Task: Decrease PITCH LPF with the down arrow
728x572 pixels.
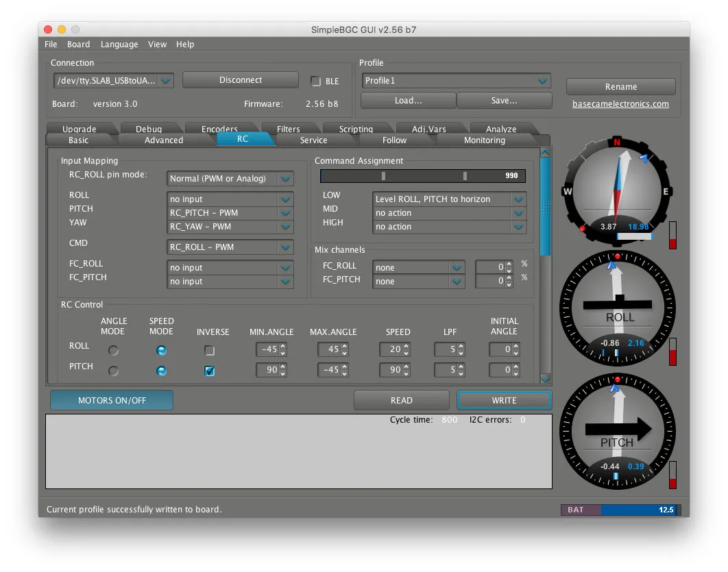Action: point(461,373)
